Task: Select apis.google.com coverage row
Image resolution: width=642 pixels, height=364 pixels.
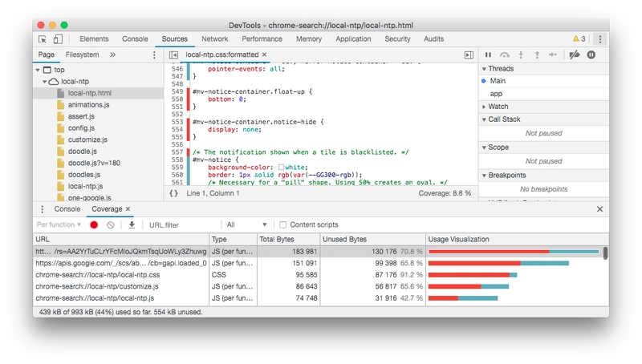Action: 318,263
